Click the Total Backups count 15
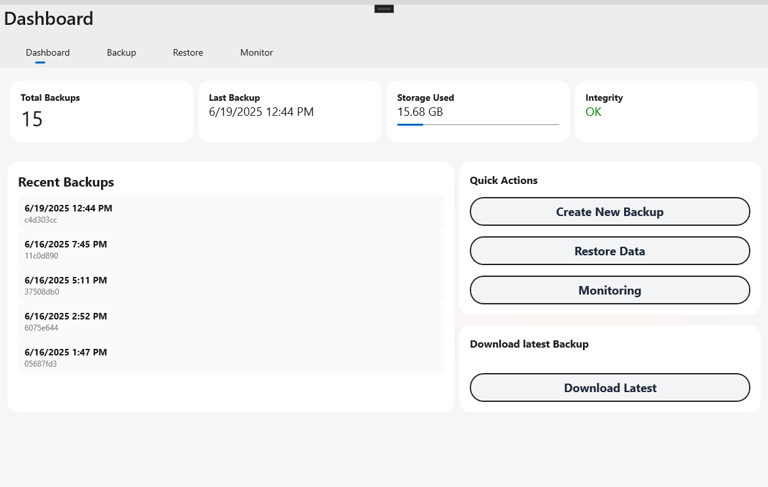 click(x=32, y=119)
